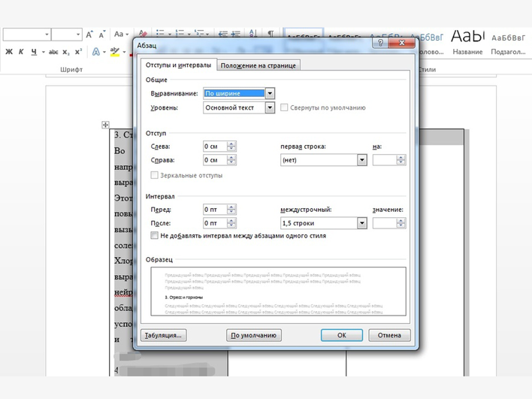
Task: Apply strikethrough abc formatting
Action: (53, 52)
